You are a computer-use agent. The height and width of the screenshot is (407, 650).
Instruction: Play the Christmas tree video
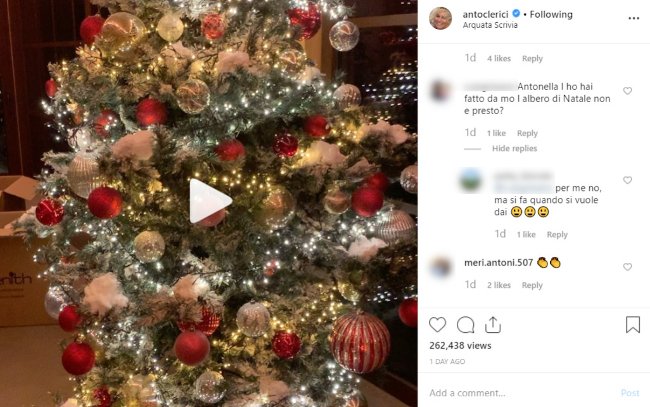tap(210, 201)
